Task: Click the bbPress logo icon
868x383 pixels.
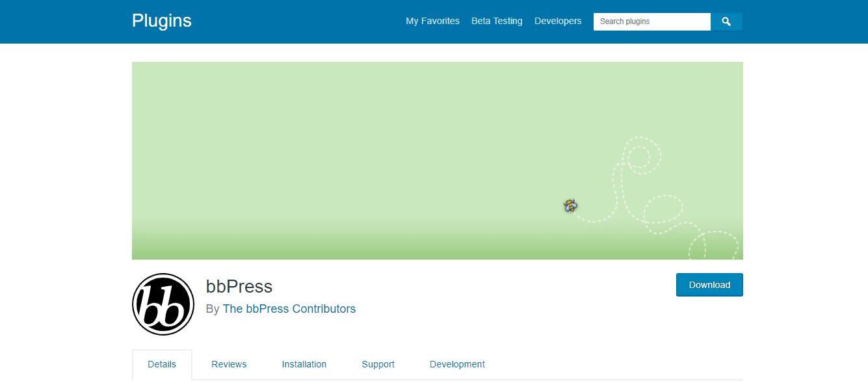Action: (163, 304)
